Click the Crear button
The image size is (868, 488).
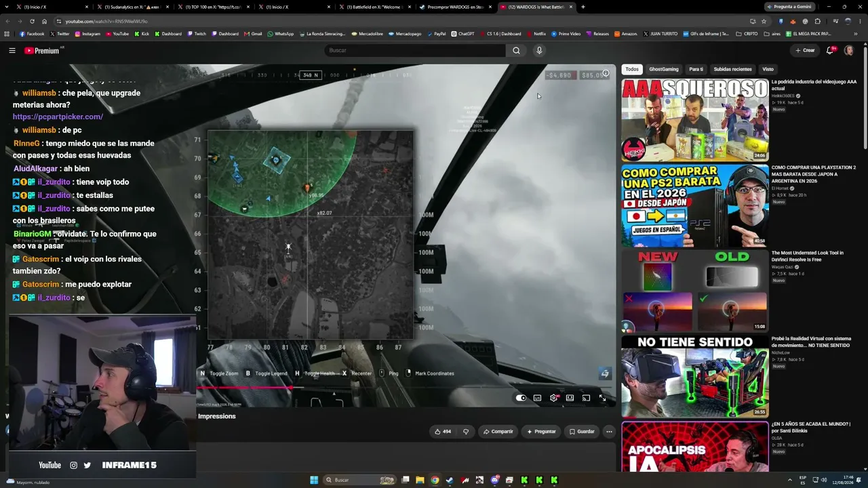805,50
